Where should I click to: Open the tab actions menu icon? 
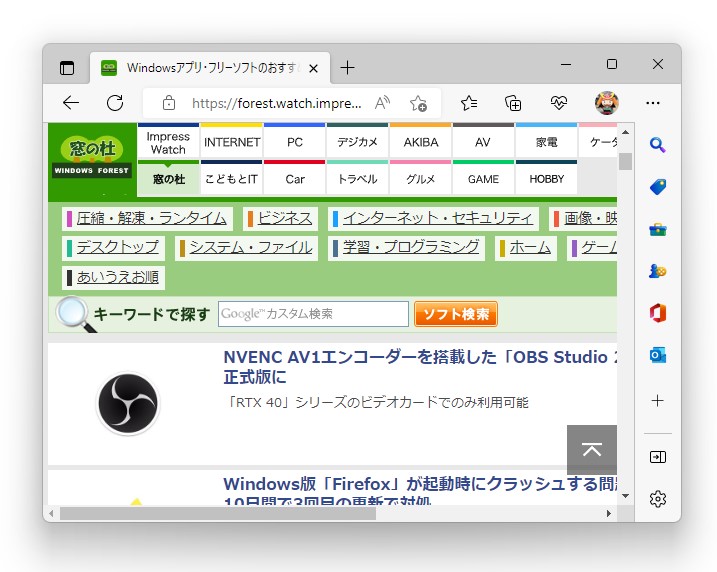point(67,68)
